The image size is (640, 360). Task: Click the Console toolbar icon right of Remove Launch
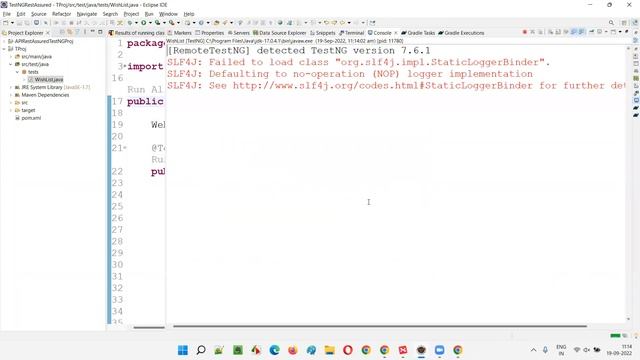click(x=540, y=32)
